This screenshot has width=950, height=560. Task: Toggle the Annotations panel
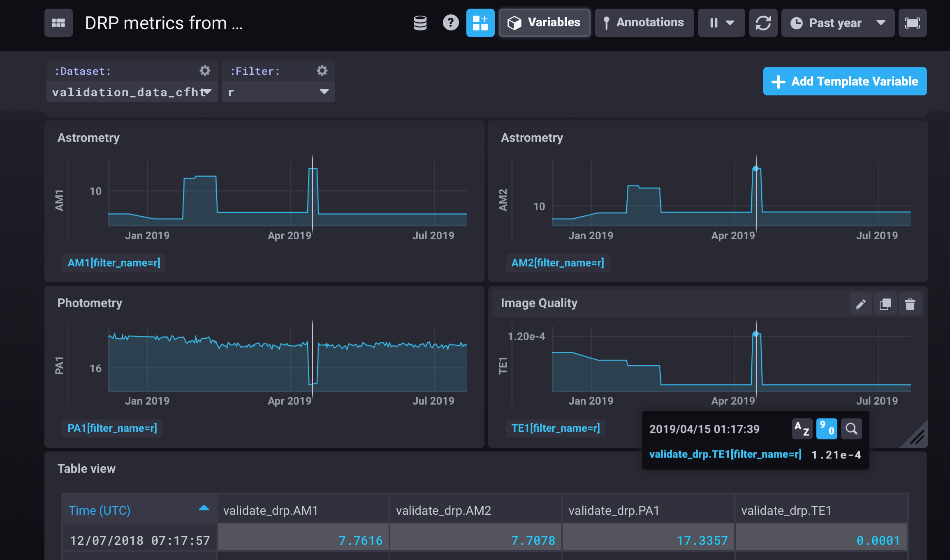[x=644, y=23]
